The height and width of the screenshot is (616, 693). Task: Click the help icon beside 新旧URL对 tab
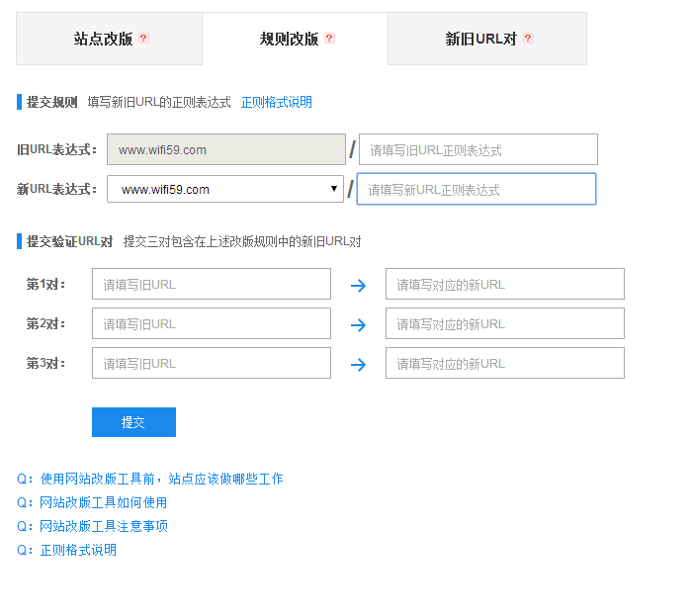click(528, 39)
